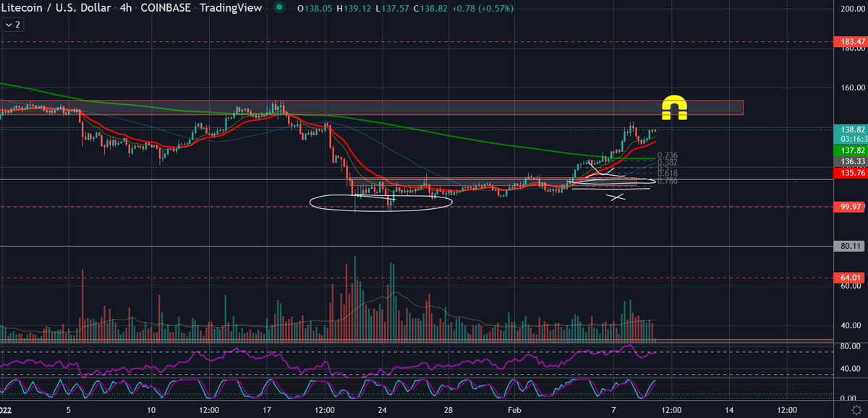Click the 200.00 price scale mark
Viewport: 868px width, 418px height.
[852, 9]
